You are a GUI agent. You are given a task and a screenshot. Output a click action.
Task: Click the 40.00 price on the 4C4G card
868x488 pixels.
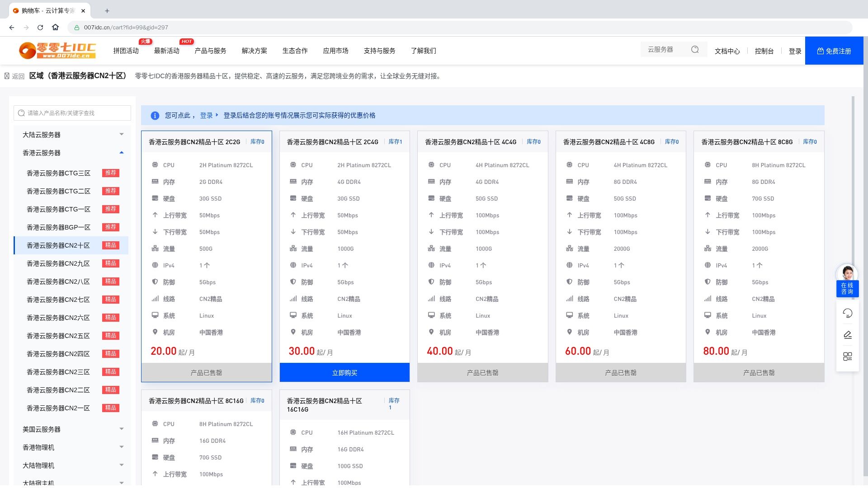(439, 351)
